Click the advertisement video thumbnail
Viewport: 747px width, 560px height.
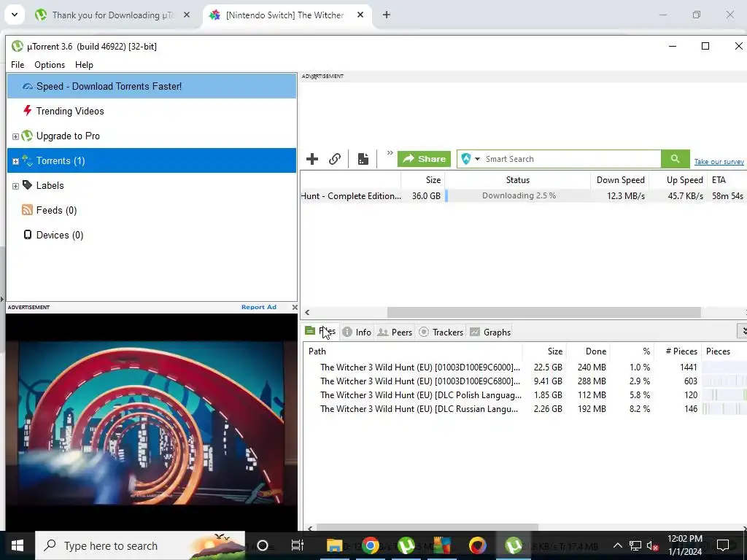point(152,422)
